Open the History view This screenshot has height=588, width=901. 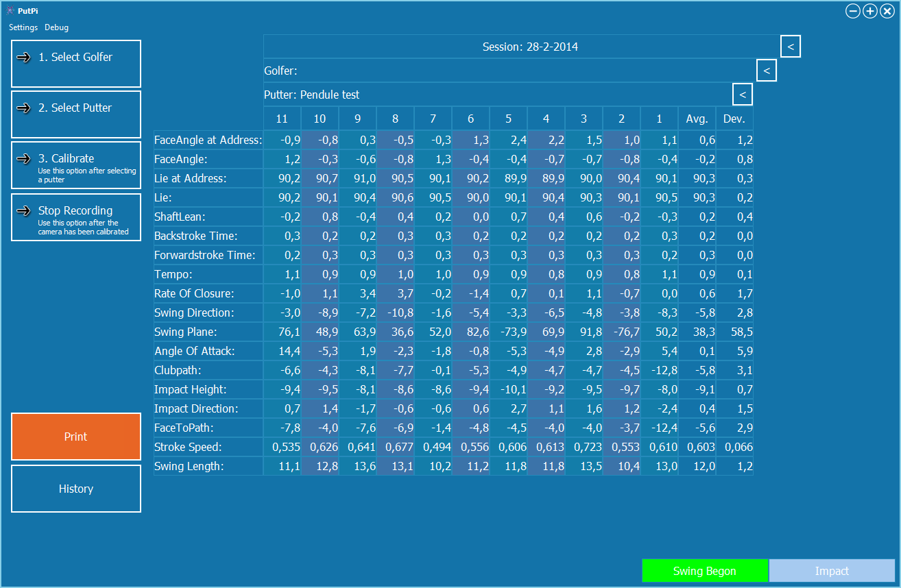pyautogui.click(x=76, y=489)
